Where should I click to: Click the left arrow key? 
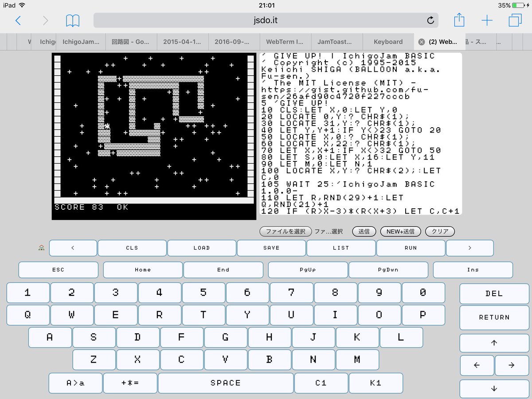(x=477, y=365)
